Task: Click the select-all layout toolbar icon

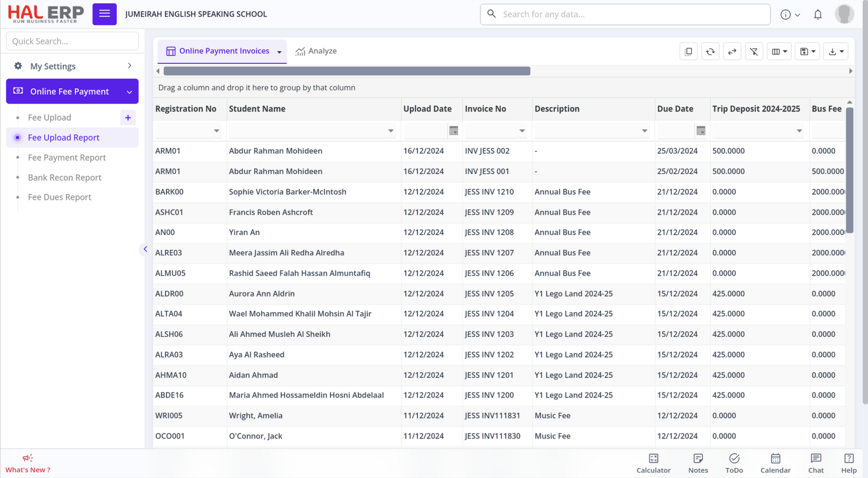Action: (688, 51)
